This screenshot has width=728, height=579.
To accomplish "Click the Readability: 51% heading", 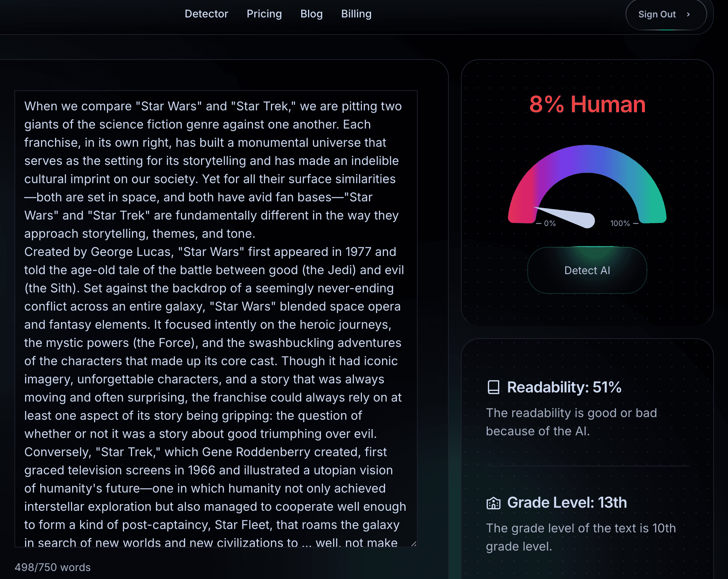I will [x=564, y=387].
